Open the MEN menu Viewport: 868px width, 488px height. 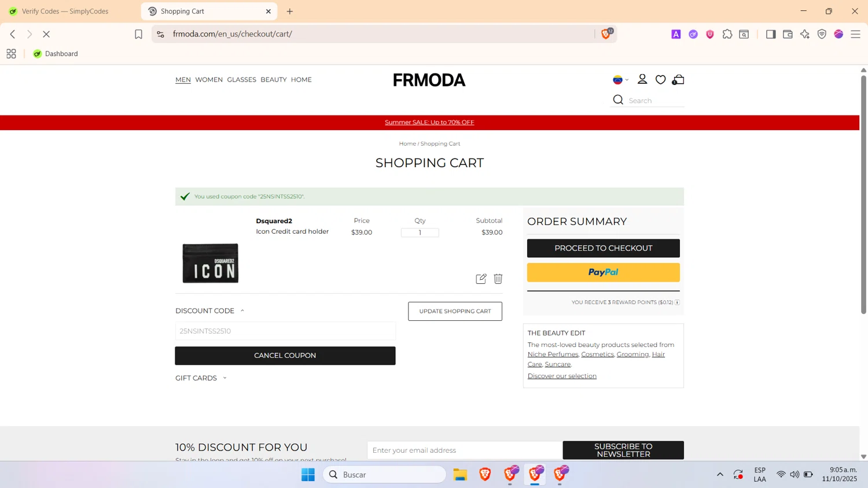click(x=183, y=80)
